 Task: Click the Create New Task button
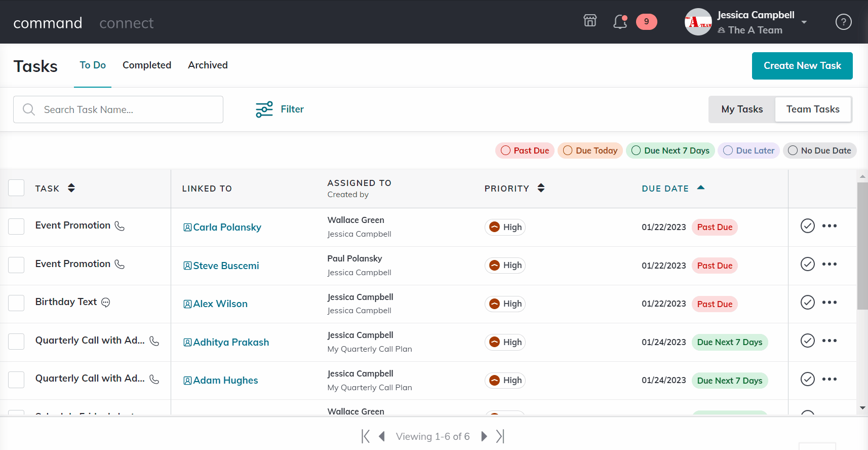pyautogui.click(x=802, y=66)
